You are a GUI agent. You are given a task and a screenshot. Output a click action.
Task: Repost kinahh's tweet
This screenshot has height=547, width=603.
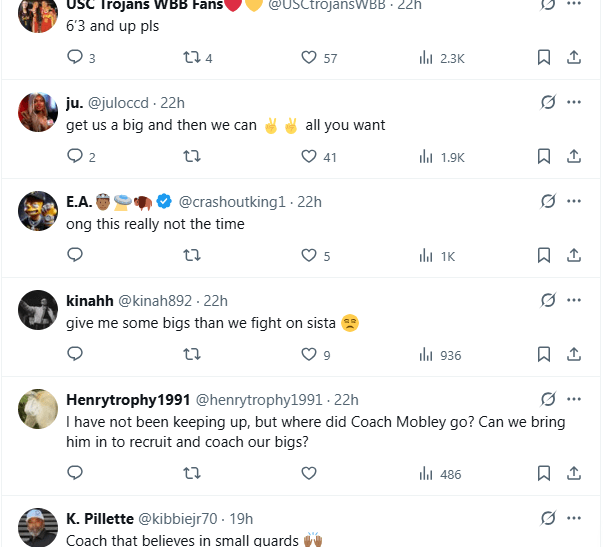tap(192, 354)
